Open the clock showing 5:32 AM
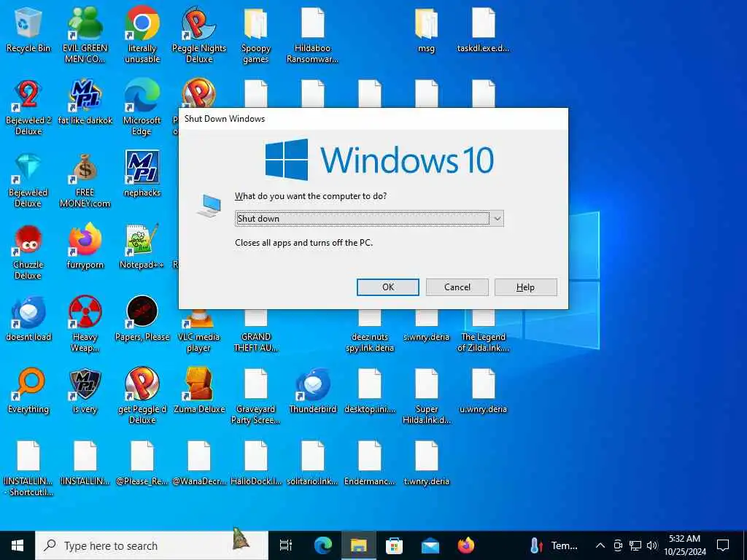Screen dimensions: 747x560 pyautogui.click(x=684, y=545)
